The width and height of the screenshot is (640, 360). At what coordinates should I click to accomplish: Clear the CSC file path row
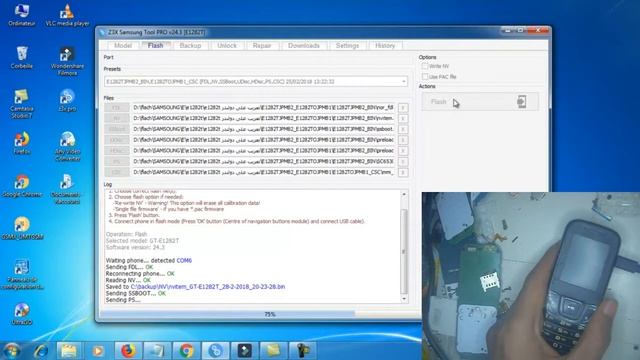[403, 172]
